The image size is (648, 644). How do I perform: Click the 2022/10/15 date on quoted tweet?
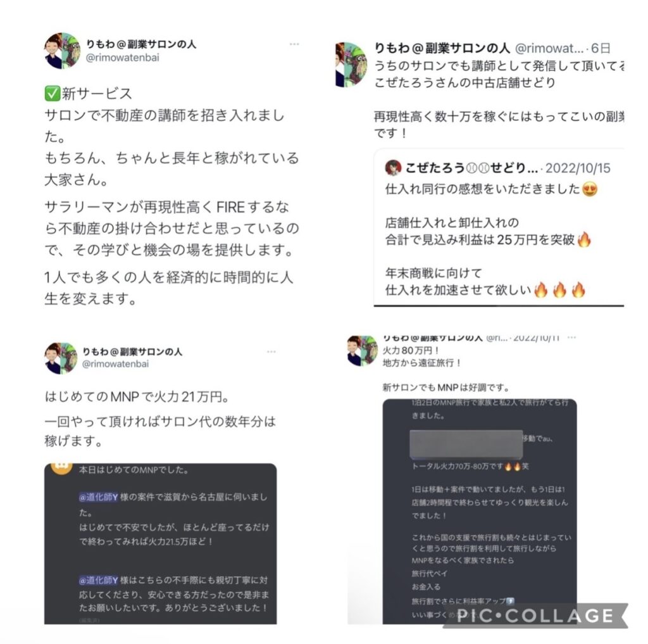point(578,168)
